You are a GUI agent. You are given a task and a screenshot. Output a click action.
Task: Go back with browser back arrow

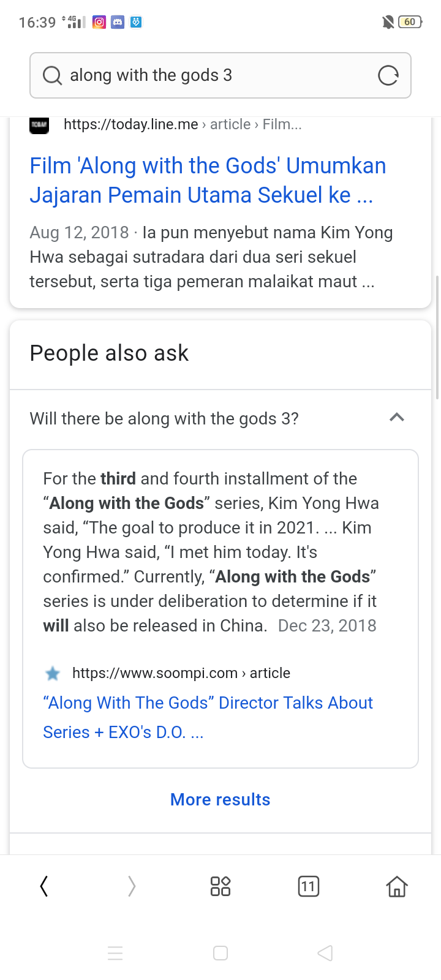[44, 886]
